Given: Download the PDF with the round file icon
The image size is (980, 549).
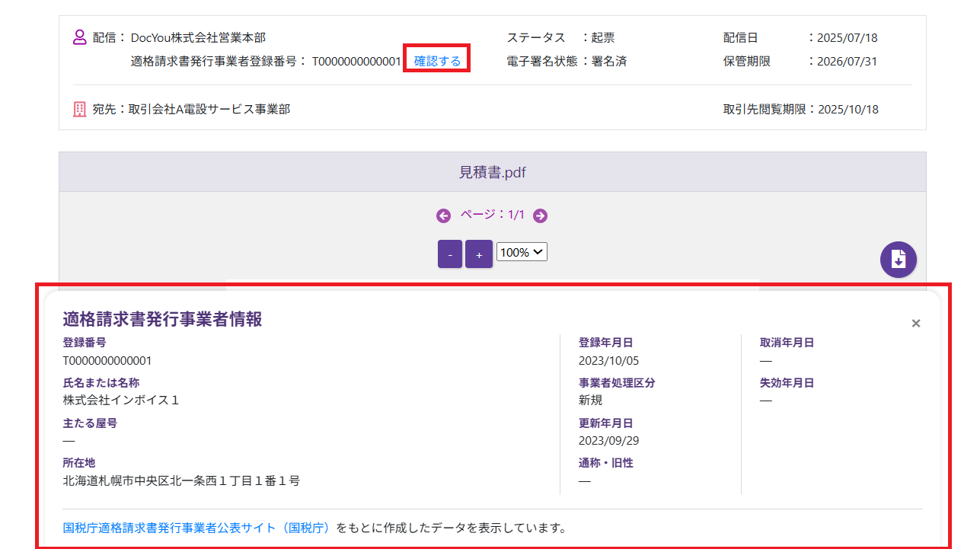Looking at the screenshot, I should pos(899,260).
